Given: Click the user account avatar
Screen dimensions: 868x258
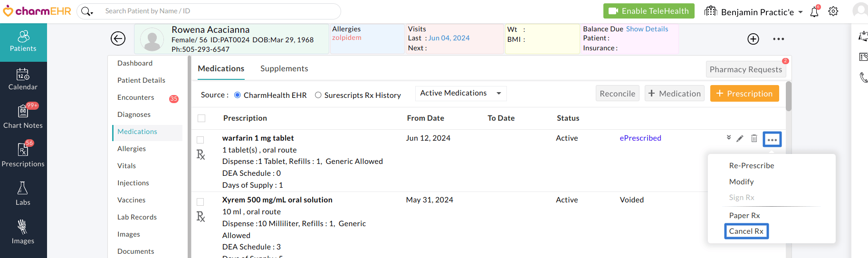Looking at the screenshot, I should (860, 11).
